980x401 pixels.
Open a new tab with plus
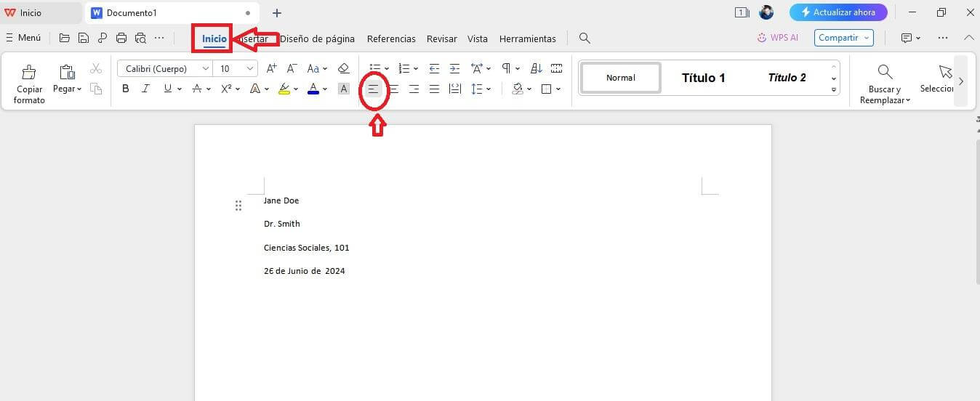click(277, 13)
